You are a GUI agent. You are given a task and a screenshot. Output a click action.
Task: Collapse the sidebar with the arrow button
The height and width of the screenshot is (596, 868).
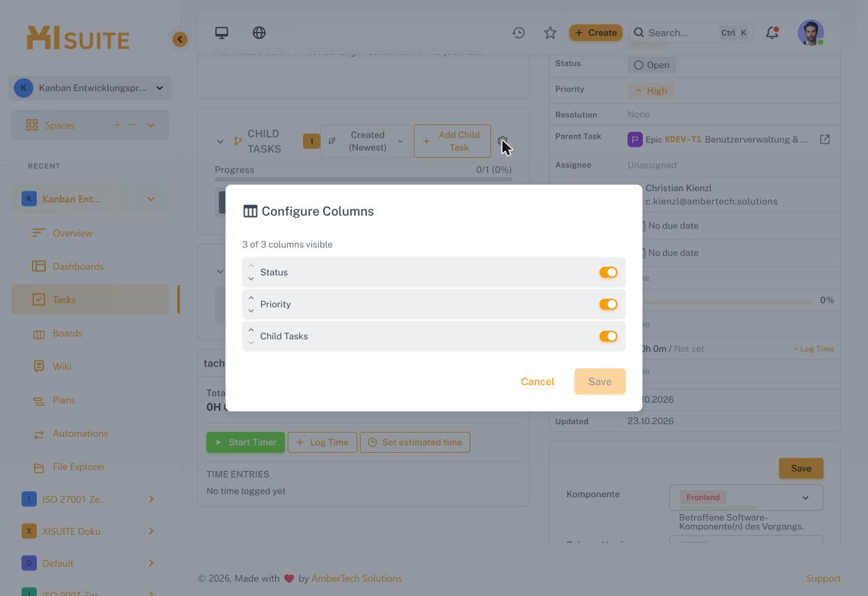click(180, 39)
